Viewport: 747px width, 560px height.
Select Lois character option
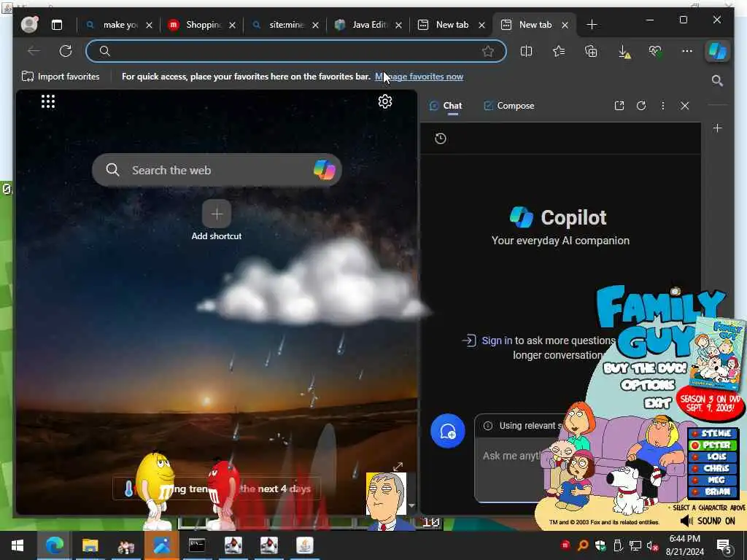pos(712,456)
